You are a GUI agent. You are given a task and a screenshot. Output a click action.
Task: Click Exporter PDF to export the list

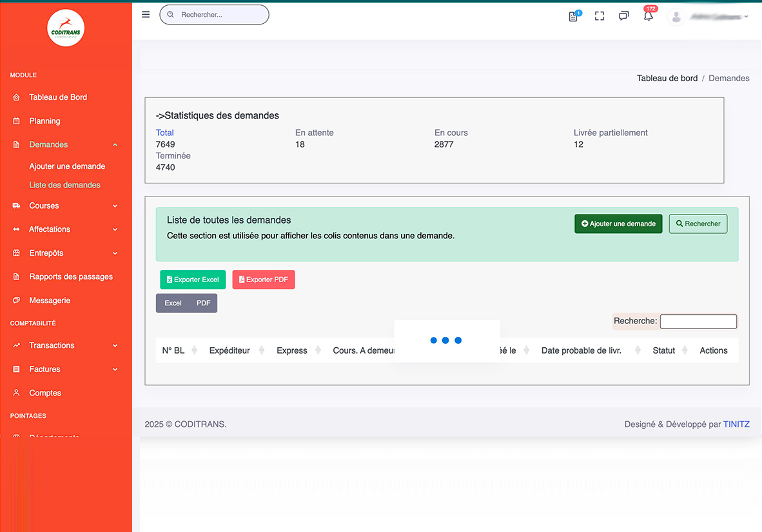[263, 280]
